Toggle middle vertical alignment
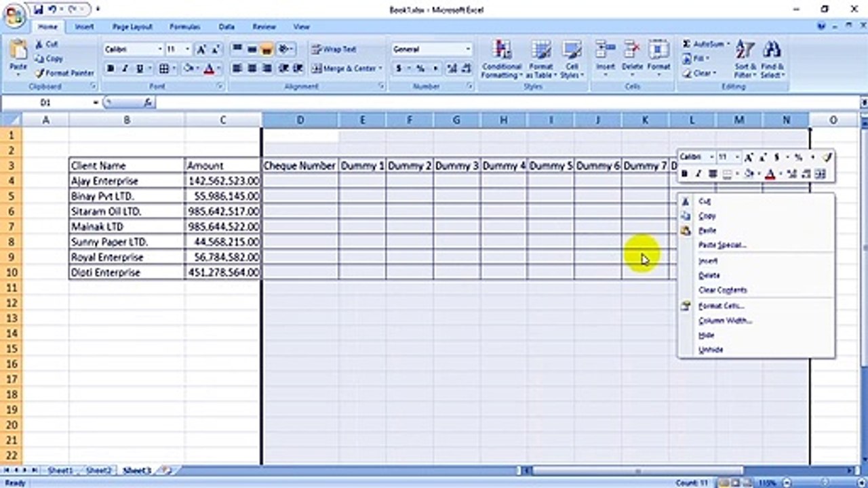The height and width of the screenshot is (488, 868). [252, 49]
